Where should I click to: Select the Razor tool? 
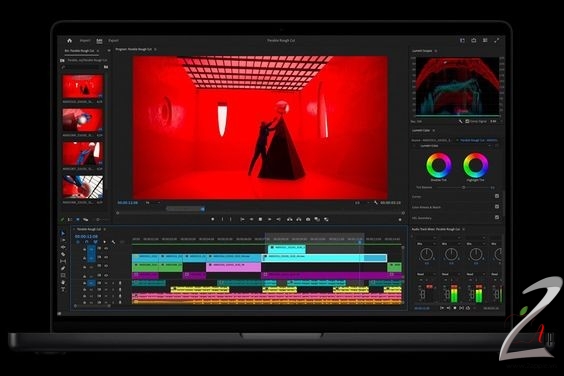[63, 254]
